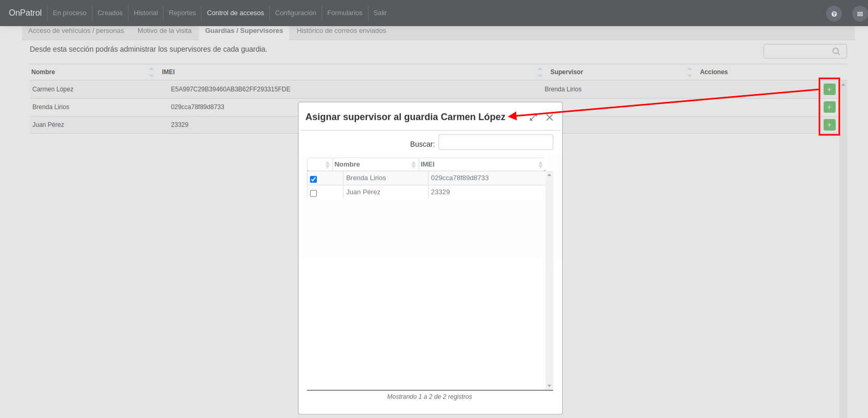Screen dimensions: 868x418
Task: Sort main table by IMEI arrows
Action: (x=540, y=72)
